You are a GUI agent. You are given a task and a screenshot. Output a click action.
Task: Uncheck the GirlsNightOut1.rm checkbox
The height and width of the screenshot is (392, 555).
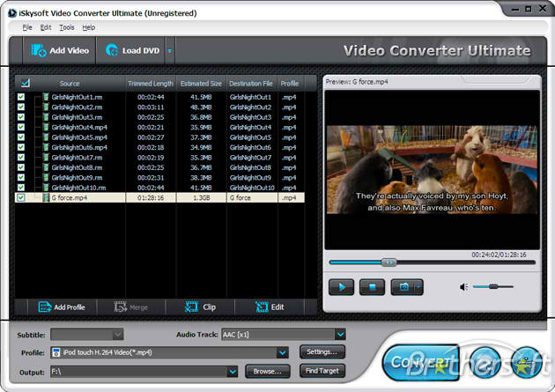click(x=21, y=97)
